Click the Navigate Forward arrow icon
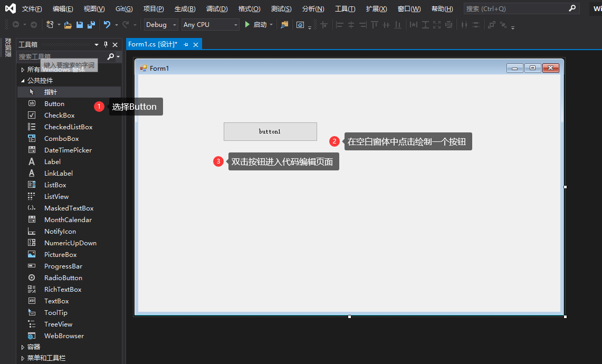 click(34, 25)
